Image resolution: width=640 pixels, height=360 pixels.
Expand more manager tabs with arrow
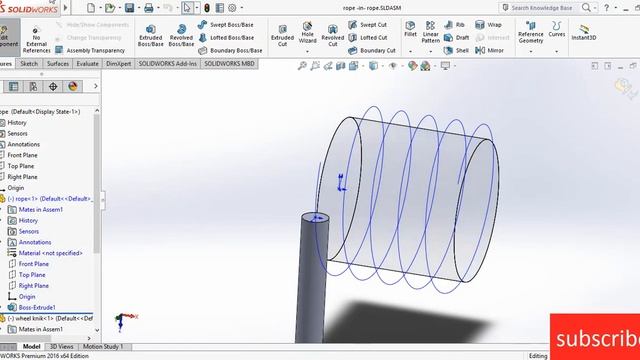point(96,86)
